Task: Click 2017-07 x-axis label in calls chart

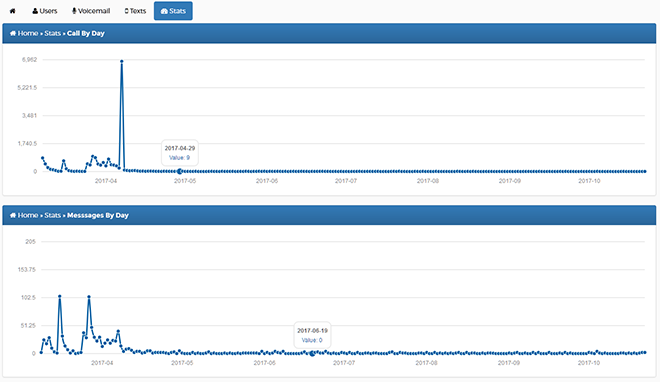Action: pos(346,181)
